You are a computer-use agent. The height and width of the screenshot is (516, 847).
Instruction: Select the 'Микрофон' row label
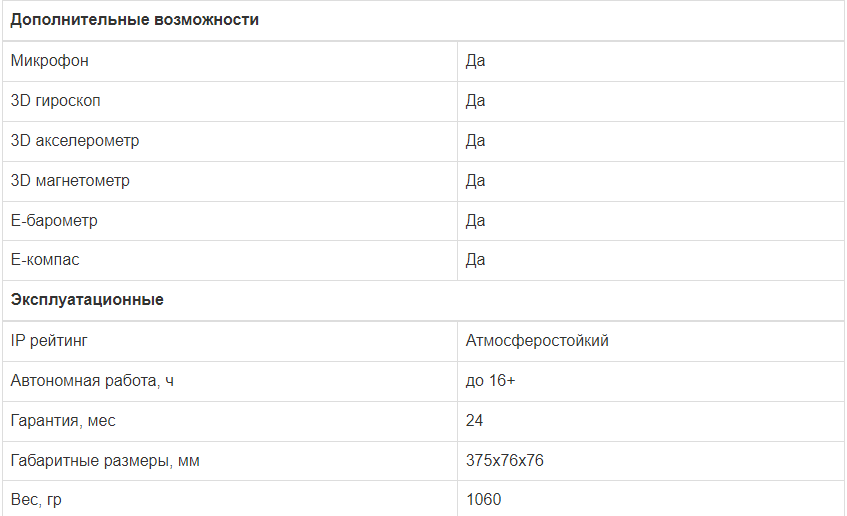click(x=50, y=61)
